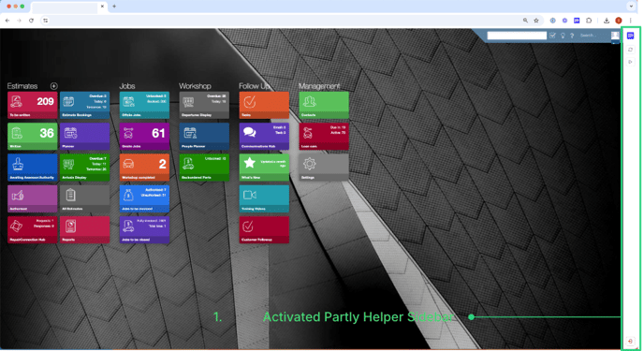Select the open browser tab

[69, 7]
